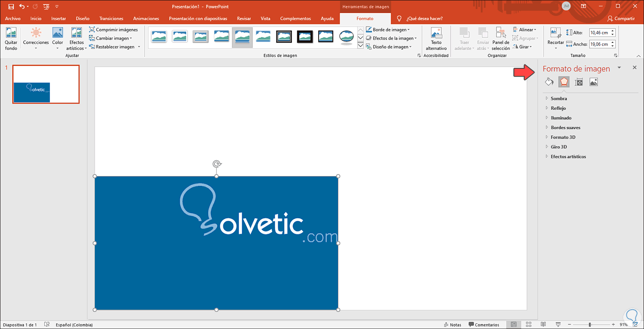This screenshot has width=644, height=329.
Task: Switch to the Transiciones tab
Action: pyautogui.click(x=111, y=18)
